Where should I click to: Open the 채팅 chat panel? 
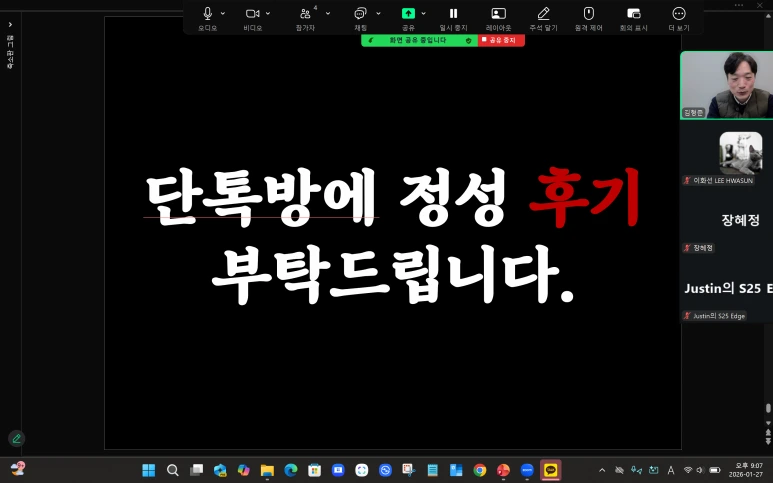tap(360, 13)
